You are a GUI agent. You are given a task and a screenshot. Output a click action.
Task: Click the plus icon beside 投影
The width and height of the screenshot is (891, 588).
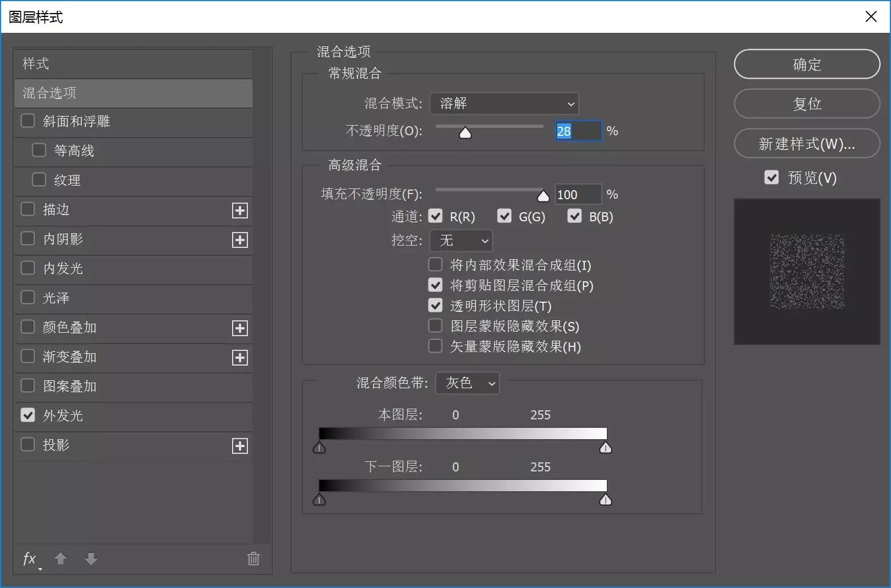click(240, 446)
